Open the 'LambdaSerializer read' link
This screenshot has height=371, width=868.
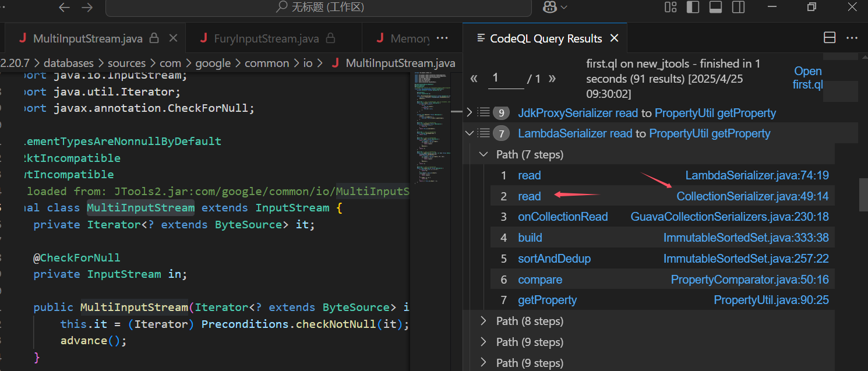pyautogui.click(x=575, y=134)
